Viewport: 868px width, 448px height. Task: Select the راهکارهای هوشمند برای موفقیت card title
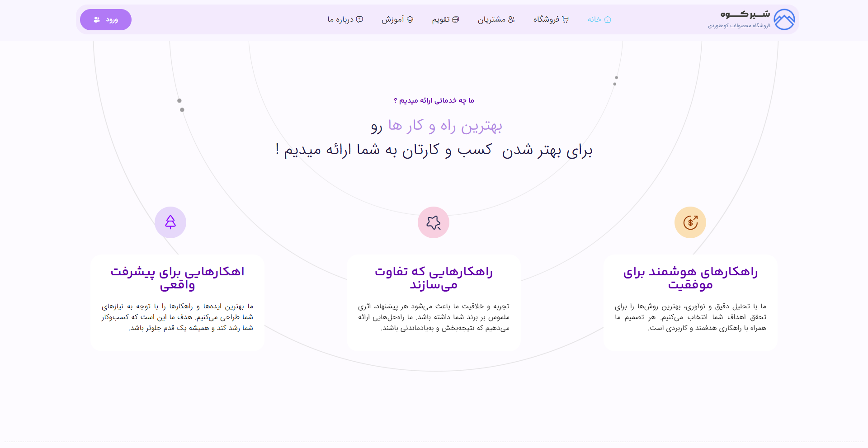pyautogui.click(x=690, y=278)
